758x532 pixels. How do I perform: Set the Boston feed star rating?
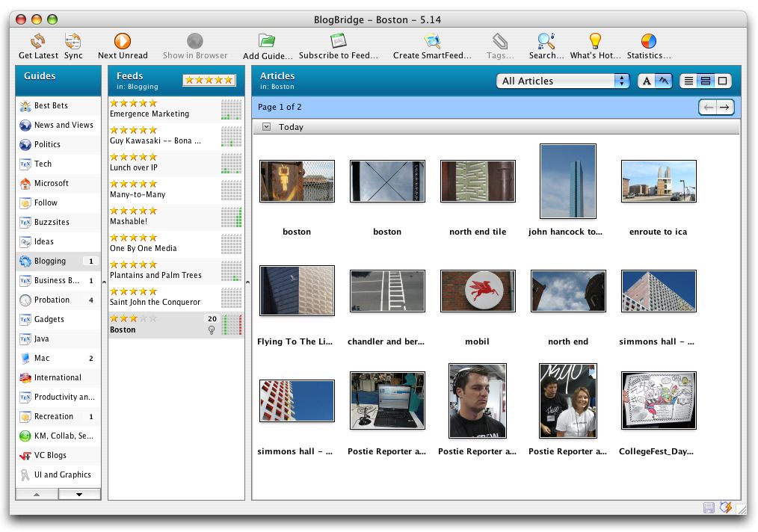tap(133, 318)
